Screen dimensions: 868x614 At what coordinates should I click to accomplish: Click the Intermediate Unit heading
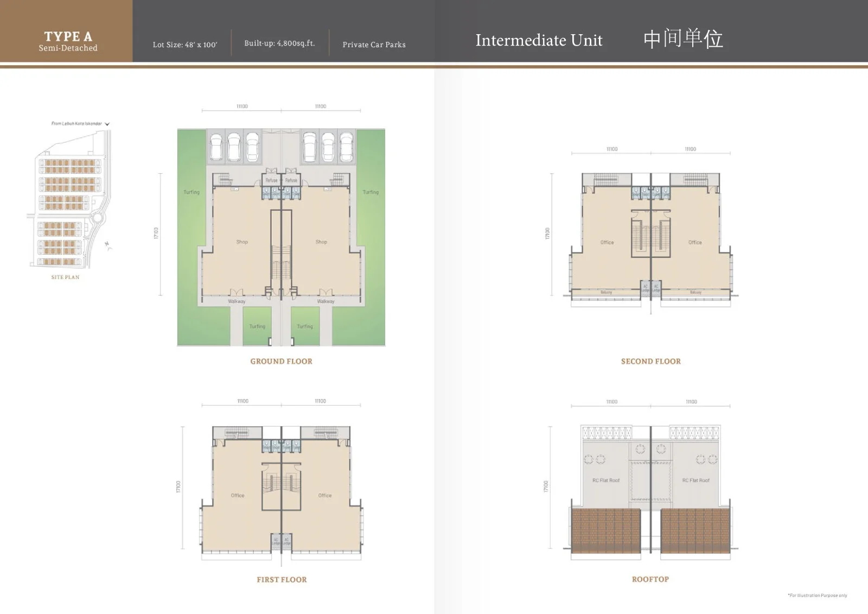click(x=539, y=40)
